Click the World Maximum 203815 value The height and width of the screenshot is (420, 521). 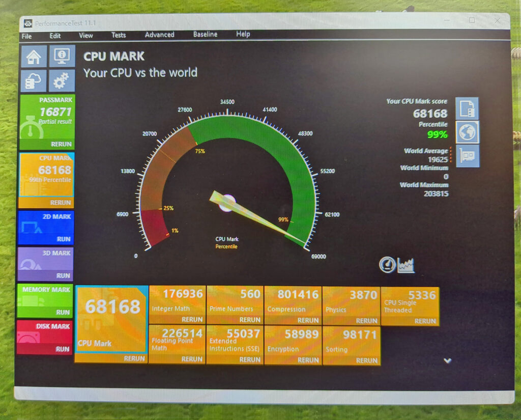pyautogui.click(x=436, y=193)
